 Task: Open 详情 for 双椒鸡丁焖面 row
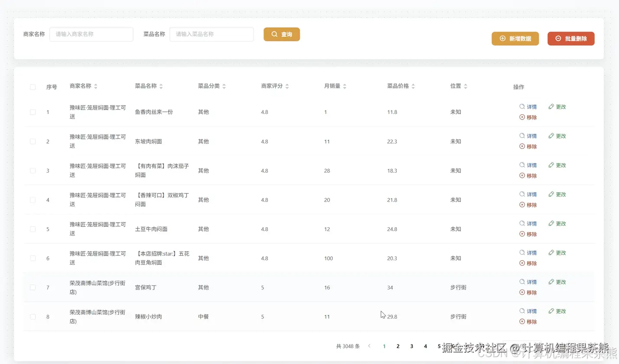click(x=528, y=194)
